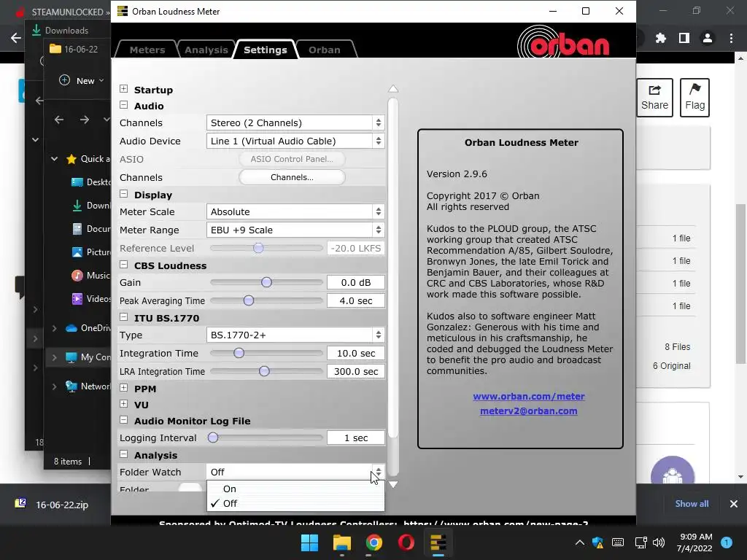The image size is (747, 560).
Task: Toggle browser side panel icon
Action: (x=684, y=38)
